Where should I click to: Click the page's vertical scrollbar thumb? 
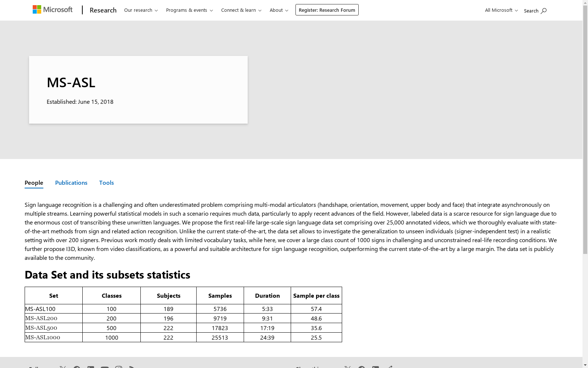(585, 129)
